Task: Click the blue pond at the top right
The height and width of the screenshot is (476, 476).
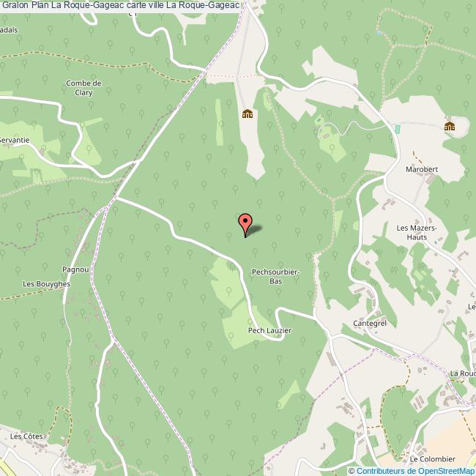Action: click(x=379, y=33)
